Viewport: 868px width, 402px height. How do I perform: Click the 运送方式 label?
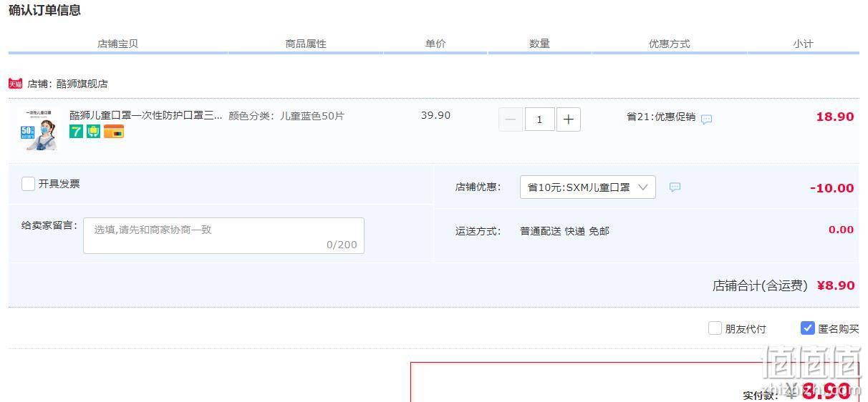(478, 231)
